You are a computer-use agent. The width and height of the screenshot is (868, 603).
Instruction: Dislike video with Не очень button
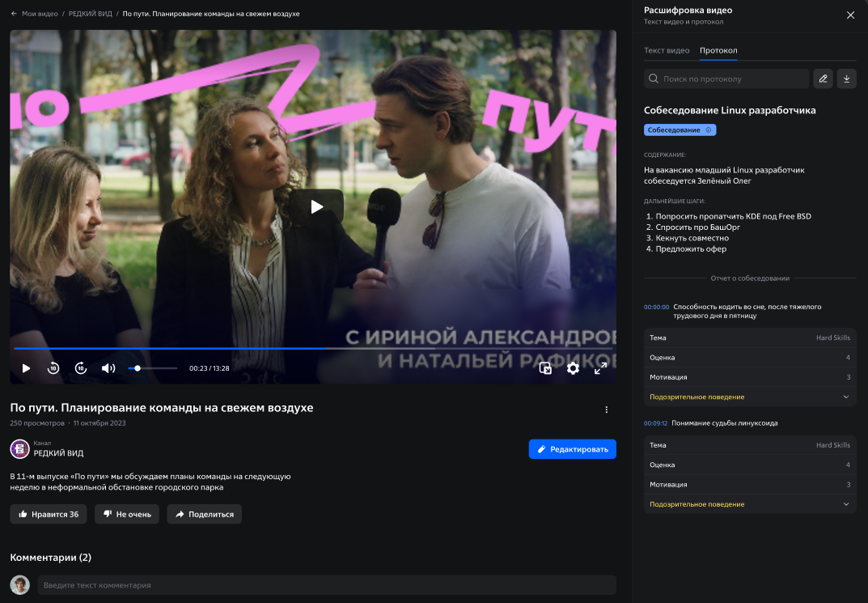point(127,514)
